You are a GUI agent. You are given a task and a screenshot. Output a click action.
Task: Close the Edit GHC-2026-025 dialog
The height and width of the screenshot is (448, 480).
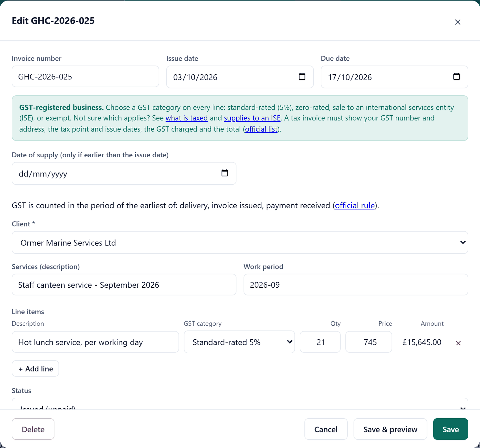point(457,22)
